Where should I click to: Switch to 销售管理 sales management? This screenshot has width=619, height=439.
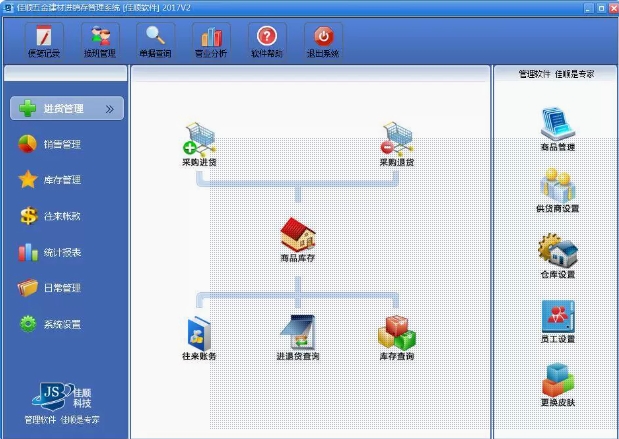coord(50,144)
